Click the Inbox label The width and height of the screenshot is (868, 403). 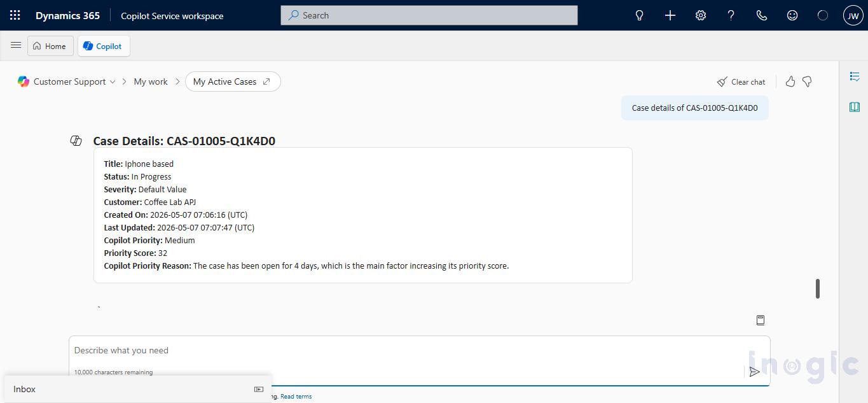[25, 389]
